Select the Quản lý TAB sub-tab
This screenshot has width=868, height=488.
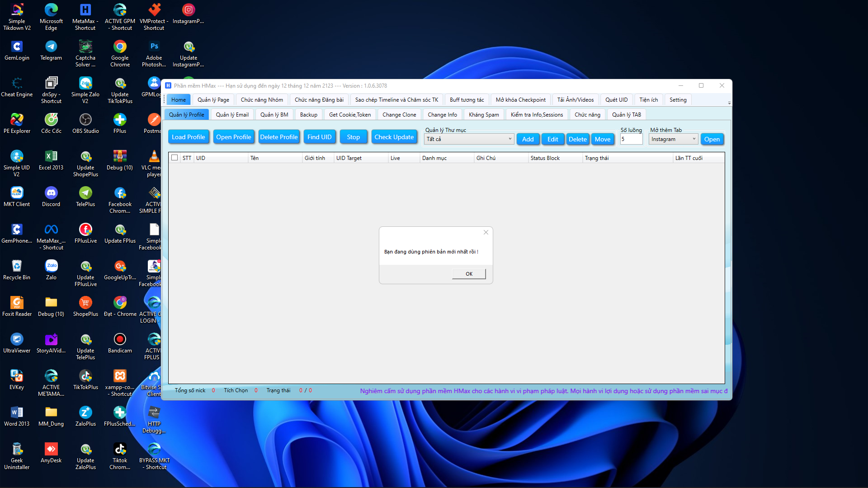click(627, 115)
